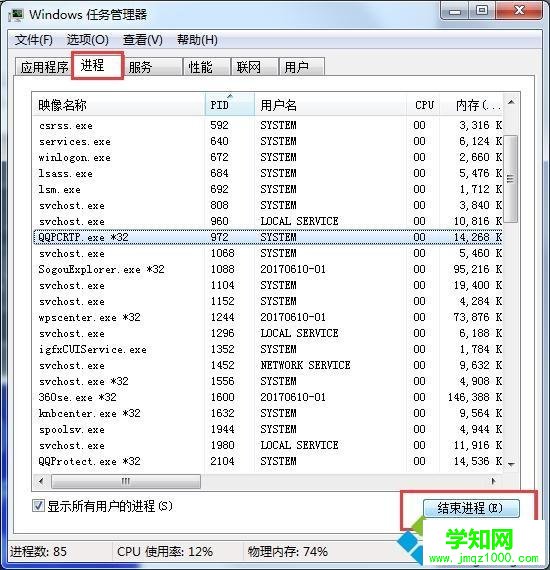
Task: Select the lsm.exe process
Action: pyautogui.click(x=268, y=189)
